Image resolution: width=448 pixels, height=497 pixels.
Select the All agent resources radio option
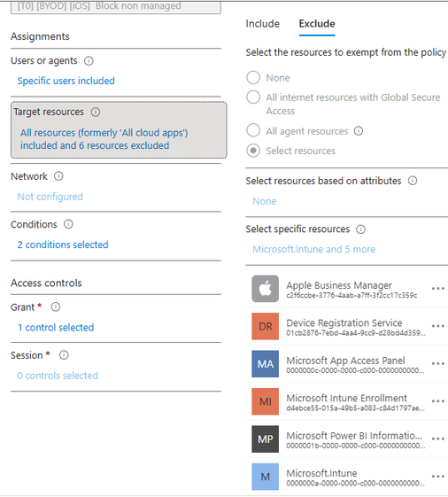coord(253,130)
